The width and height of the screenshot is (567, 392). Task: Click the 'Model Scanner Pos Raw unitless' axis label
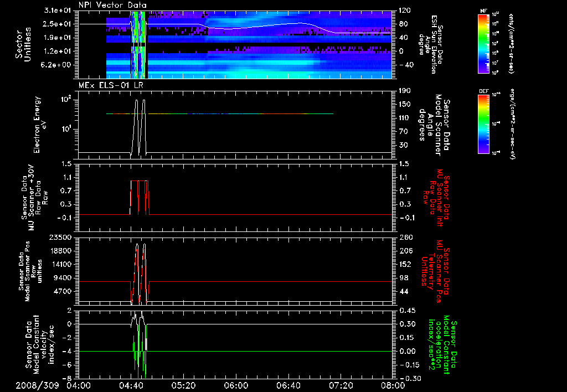(x=31, y=271)
